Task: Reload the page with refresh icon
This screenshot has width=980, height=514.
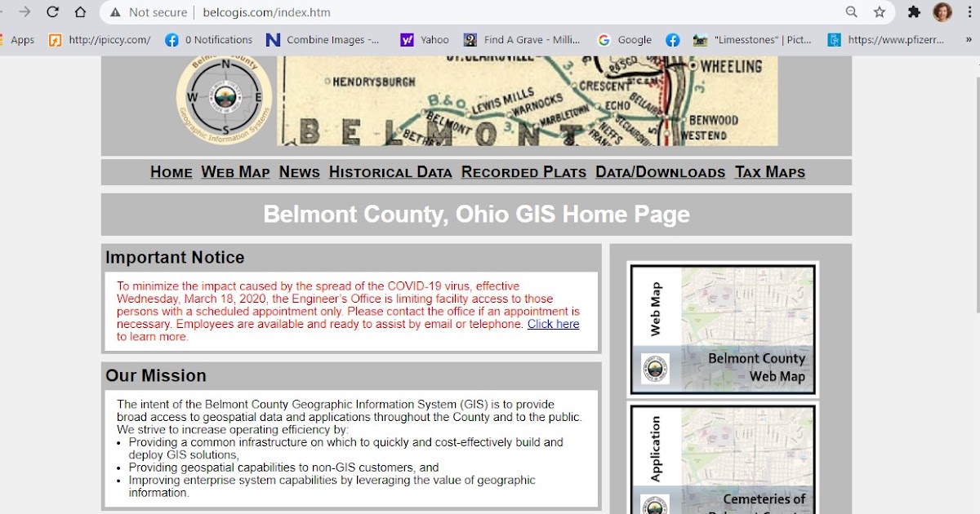Action: (x=52, y=12)
